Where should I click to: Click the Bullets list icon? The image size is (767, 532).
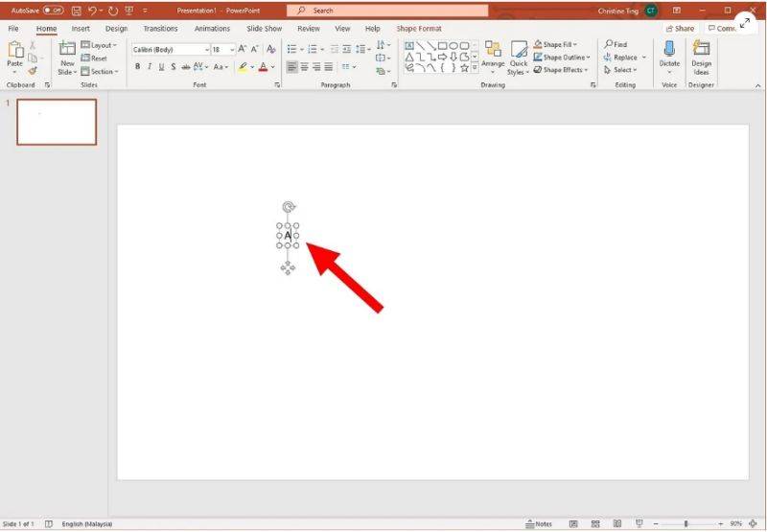(x=294, y=49)
